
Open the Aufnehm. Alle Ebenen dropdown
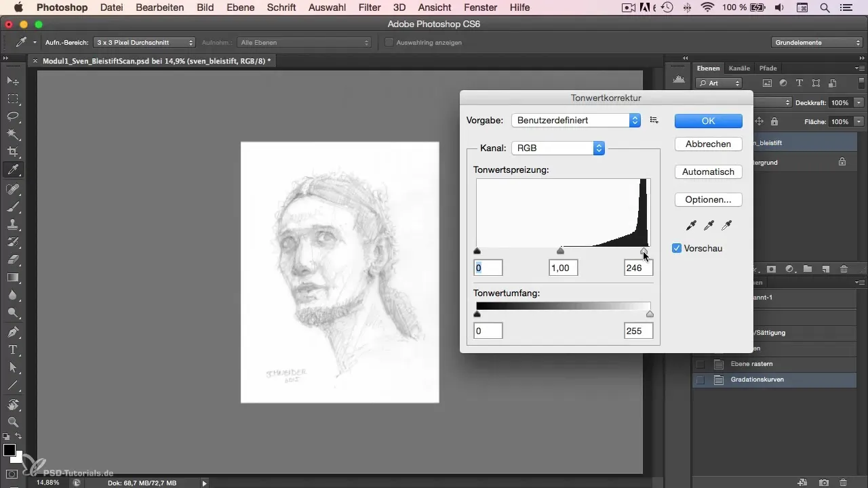[304, 42]
